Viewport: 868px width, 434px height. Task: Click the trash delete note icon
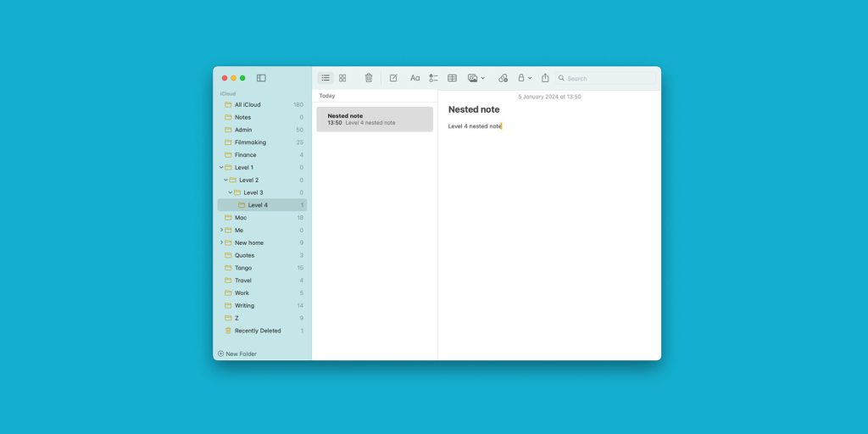click(x=369, y=78)
